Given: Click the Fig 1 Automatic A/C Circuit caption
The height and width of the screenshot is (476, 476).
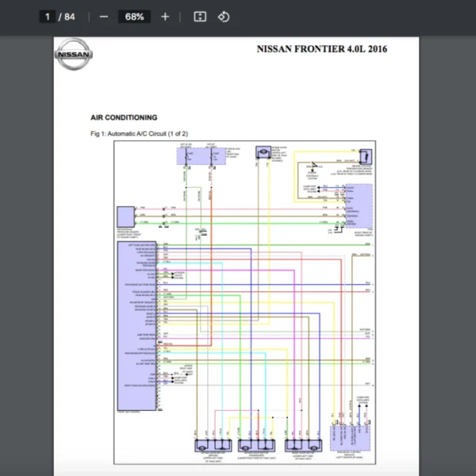Looking at the screenshot, I should coord(140,133).
